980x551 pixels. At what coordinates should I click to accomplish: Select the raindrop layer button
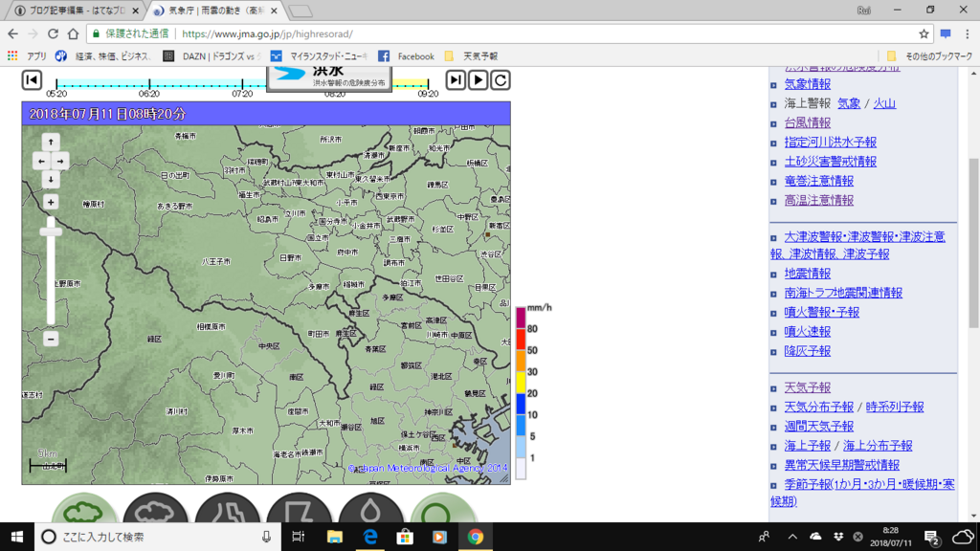(371, 509)
